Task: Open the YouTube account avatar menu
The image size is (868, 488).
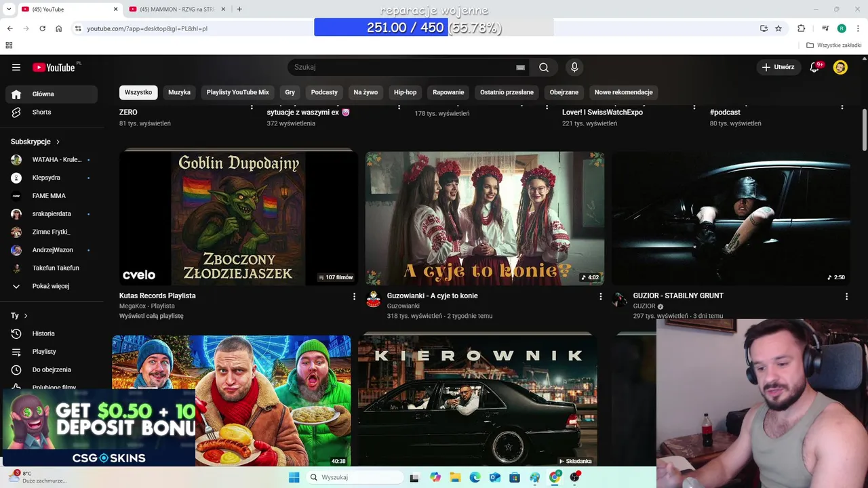Action: 840,67
